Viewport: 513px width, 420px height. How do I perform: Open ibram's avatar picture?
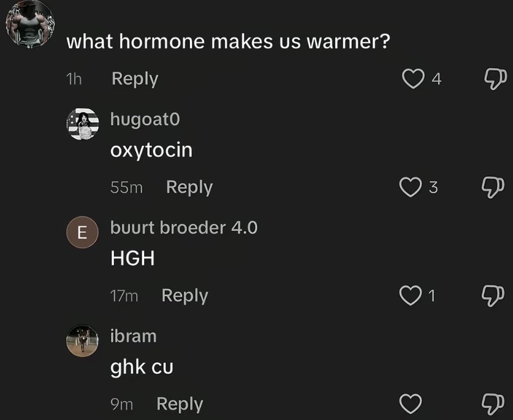tap(83, 340)
